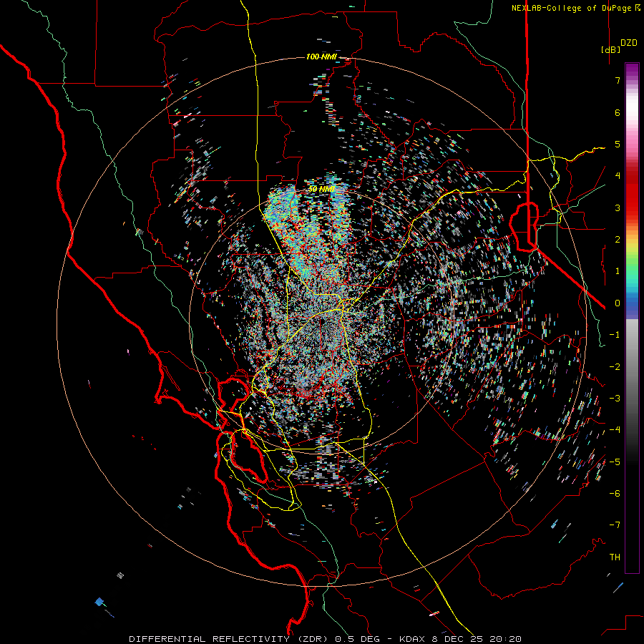Click the -4 value on the scale
The width and height of the screenshot is (644, 644).
point(615,430)
